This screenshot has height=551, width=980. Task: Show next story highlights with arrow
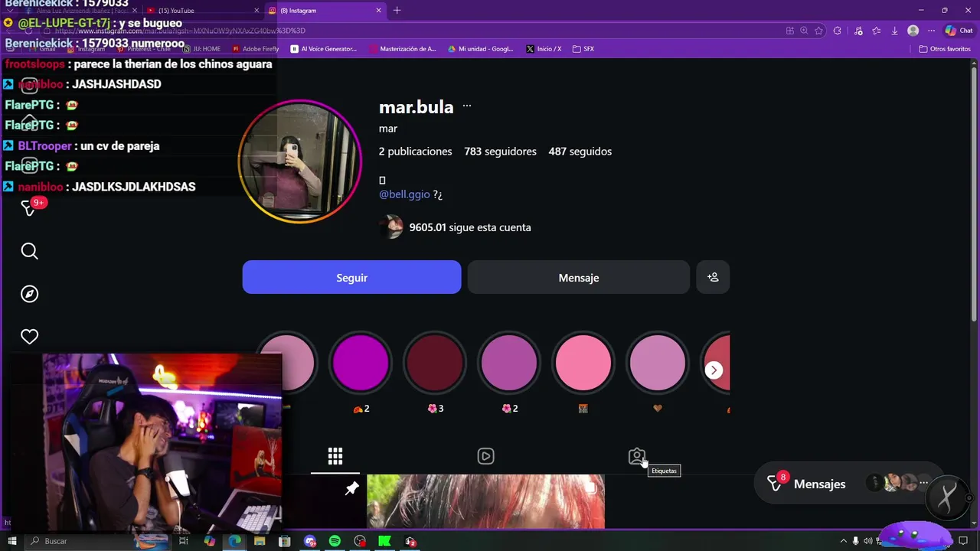pyautogui.click(x=714, y=370)
